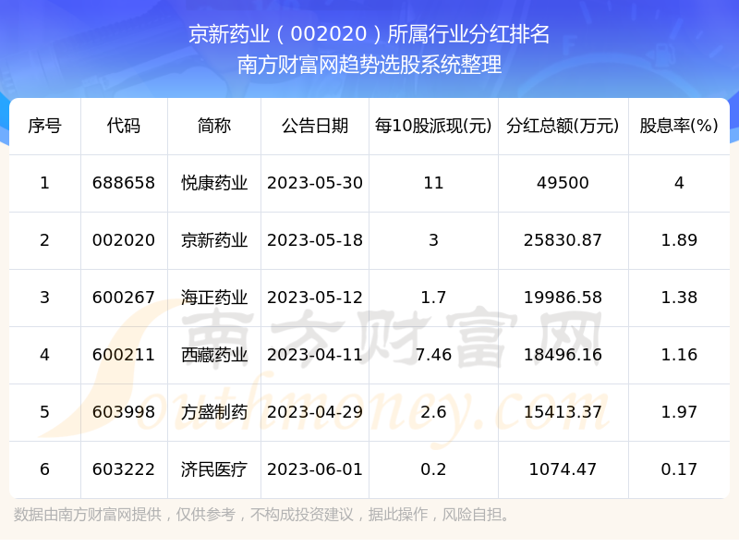Click dividend yield 0.17
Viewport: 739px width, 560px height.
(679, 469)
